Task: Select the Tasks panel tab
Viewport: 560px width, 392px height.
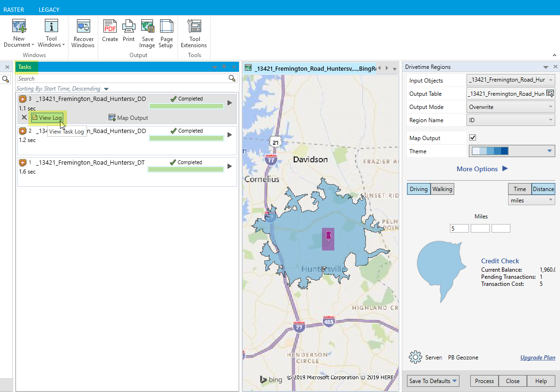Action: click(25, 67)
